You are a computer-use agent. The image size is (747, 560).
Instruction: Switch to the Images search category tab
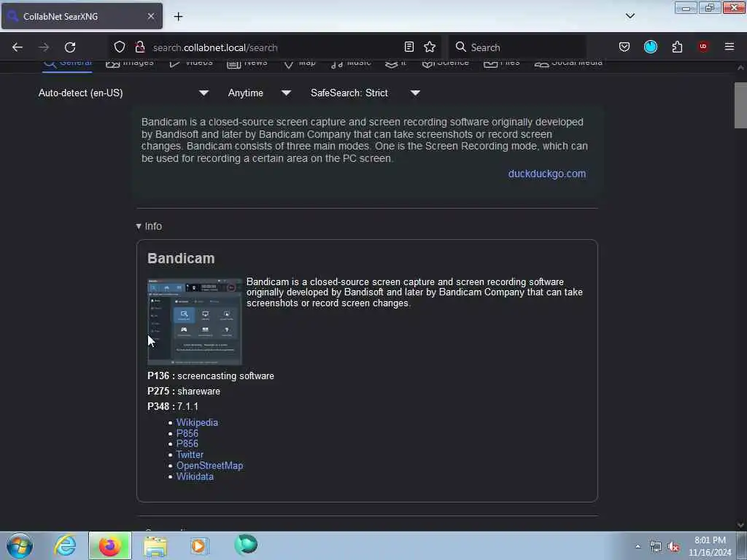click(130, 63)
